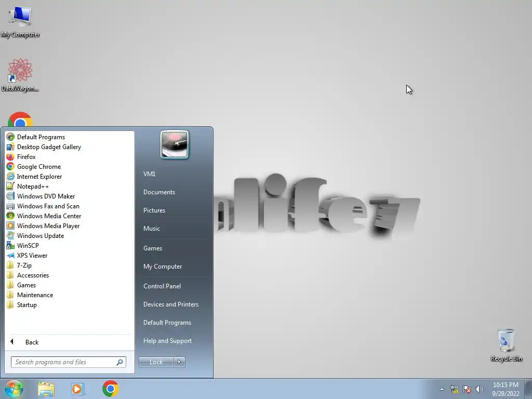Launch Desktop Gadget Gallery
The width and height of the screenshot is (532, 399).
point(44,147)
